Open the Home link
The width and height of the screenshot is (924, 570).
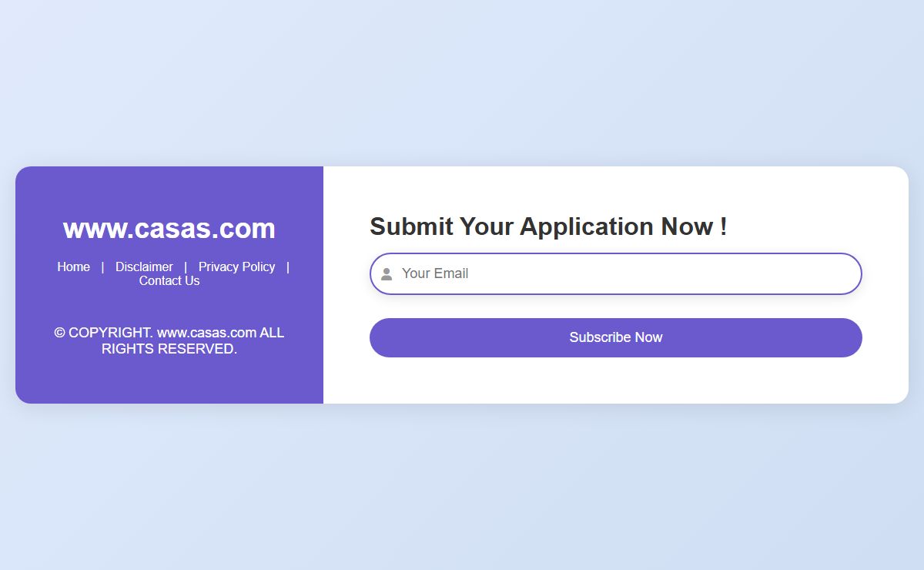point(73,267)
